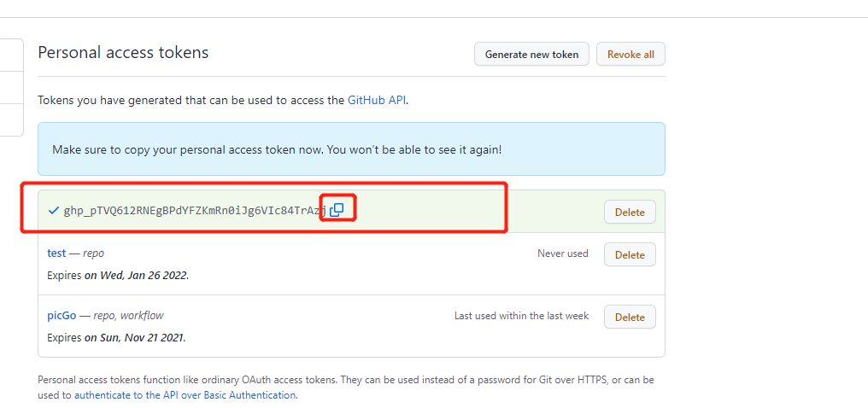Delete the test token
868x408 pixels.
[x=630, y=254]
